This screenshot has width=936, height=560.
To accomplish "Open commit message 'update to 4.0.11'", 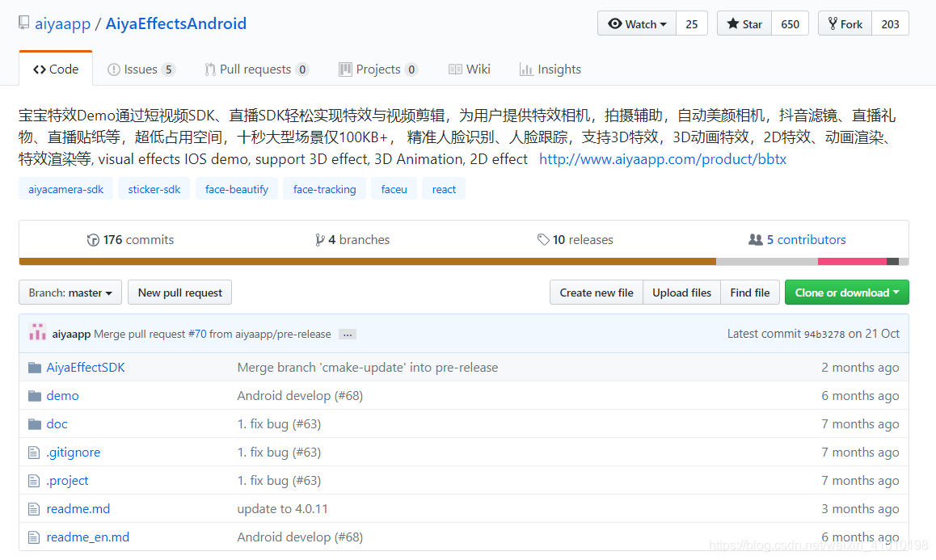I will click(x=282, y=509).
